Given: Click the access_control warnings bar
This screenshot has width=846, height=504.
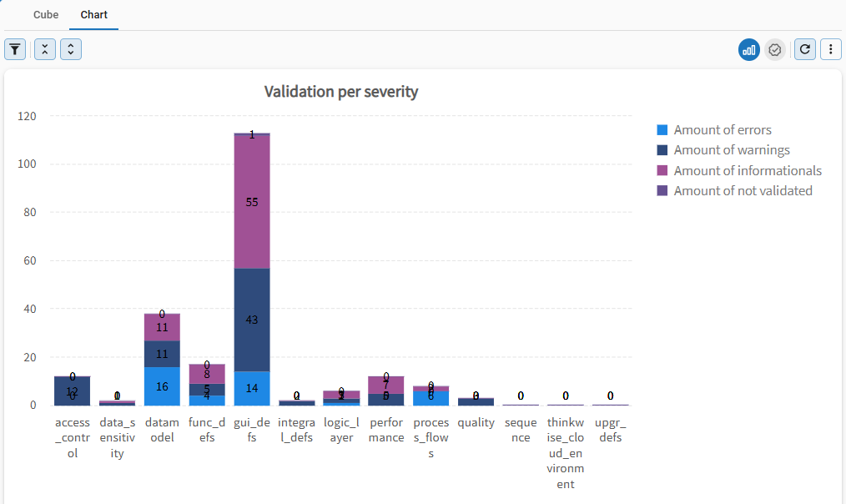Looking at the screenshot, I should [73, 391].
